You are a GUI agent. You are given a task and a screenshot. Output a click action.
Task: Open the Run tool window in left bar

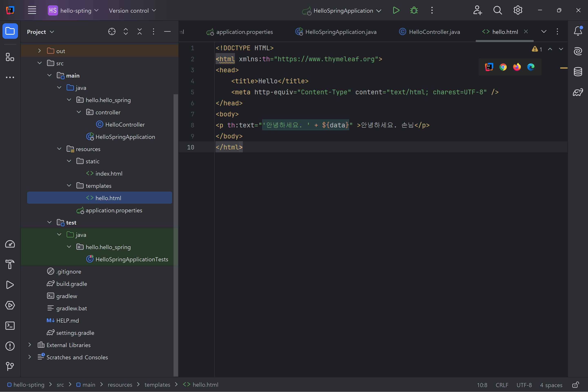(10, 285)
